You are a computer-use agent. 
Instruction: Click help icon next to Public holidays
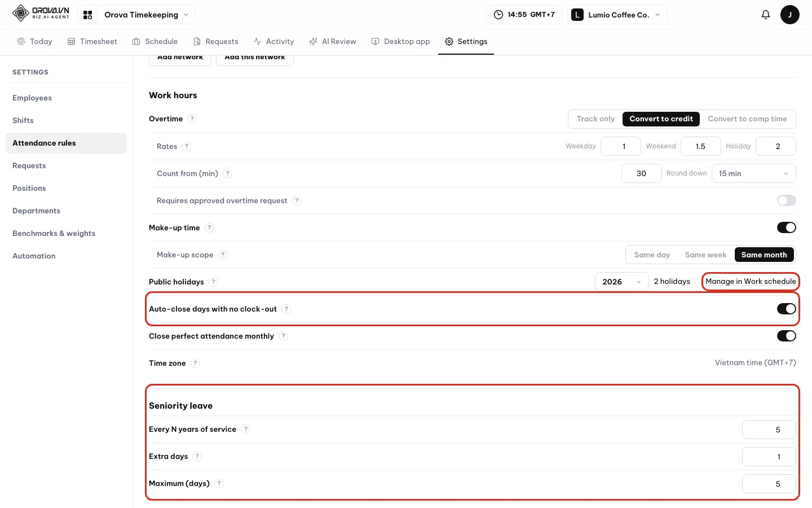(x=213, y=282)
